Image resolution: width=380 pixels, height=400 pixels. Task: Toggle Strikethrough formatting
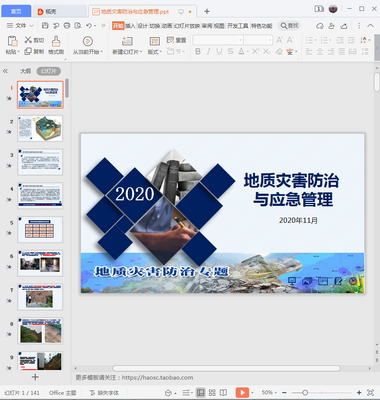230,52
